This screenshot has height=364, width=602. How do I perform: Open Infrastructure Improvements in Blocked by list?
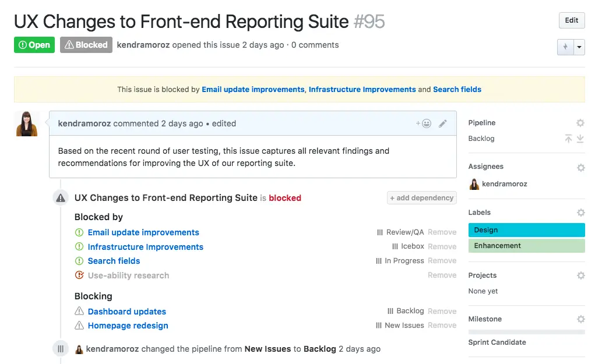146,247
